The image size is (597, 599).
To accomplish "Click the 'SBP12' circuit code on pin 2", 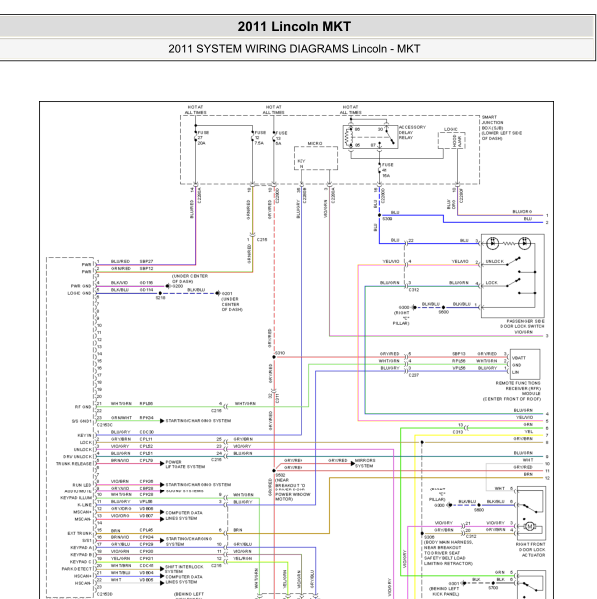I will [x=146, y=269].
